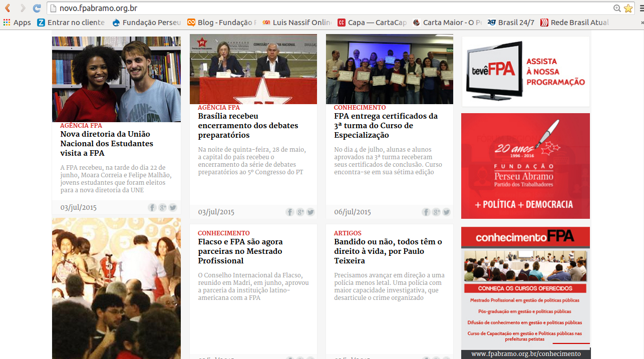Click tevêFPA Assista à nossa programação banner
Image resolution: width=644 pixels, height=359 pixels.
point(525,71)
